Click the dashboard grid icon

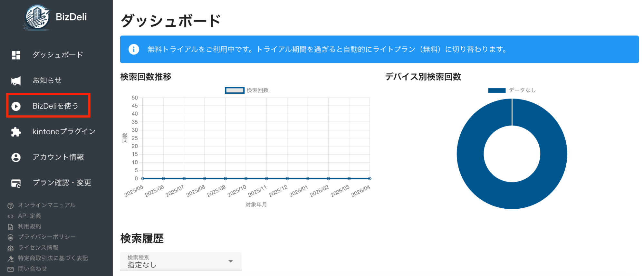pos(16,55)
